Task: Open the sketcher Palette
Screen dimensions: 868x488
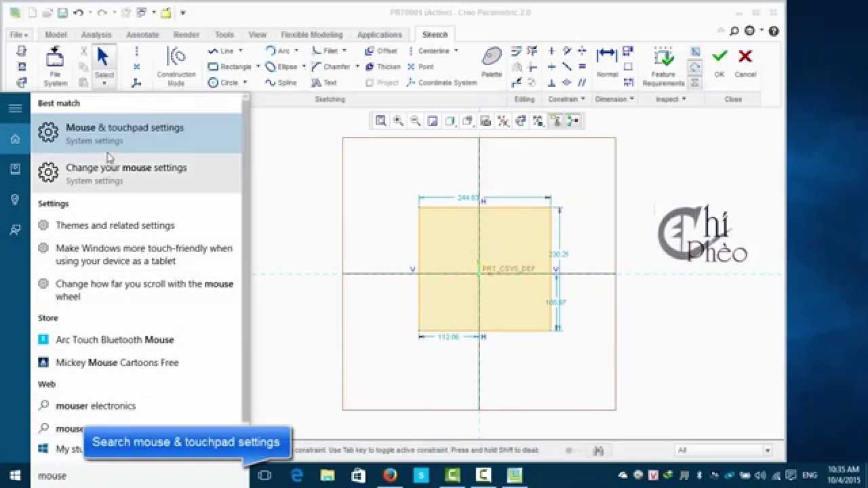Action: pos(492,62)
